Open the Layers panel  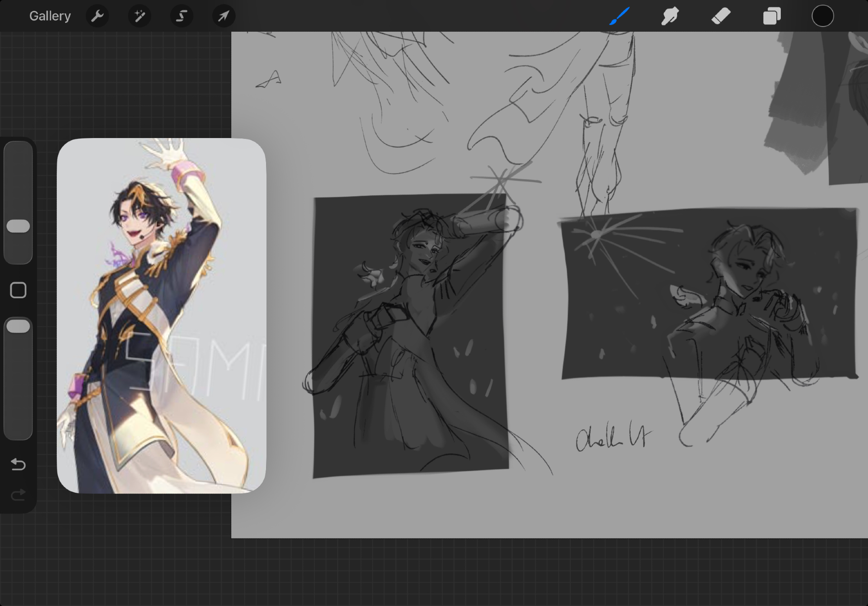[772, 16]
